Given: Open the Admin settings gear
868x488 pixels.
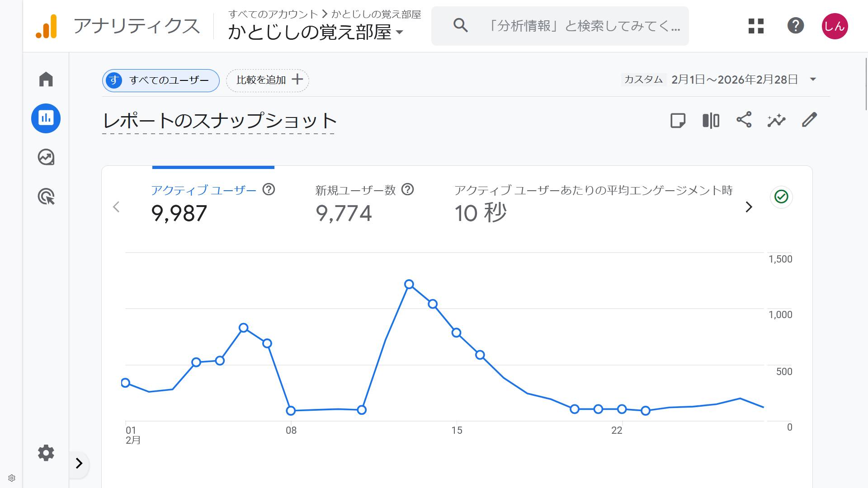Looking at the screenshot, I should [x=45, y=453].
